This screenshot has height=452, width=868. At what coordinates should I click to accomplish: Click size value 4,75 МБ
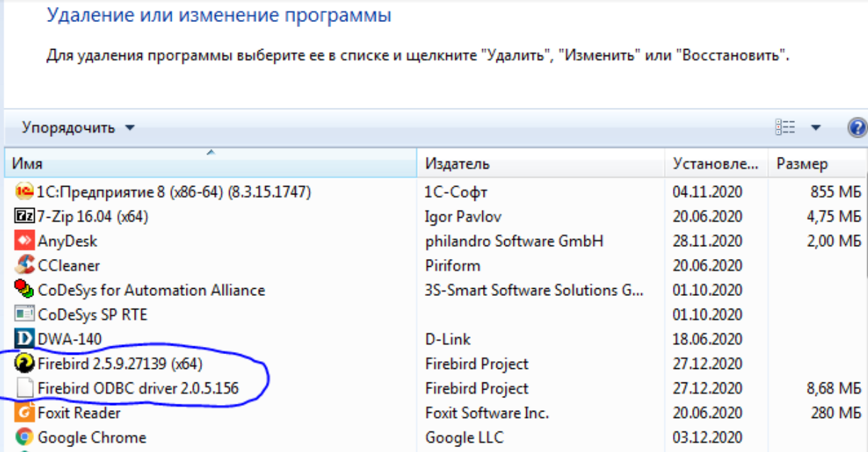(833, 216)
